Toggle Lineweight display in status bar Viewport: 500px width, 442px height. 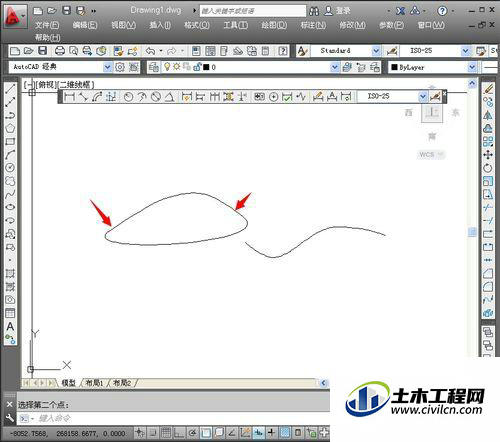pyautogui.click(x=271, y=433)
